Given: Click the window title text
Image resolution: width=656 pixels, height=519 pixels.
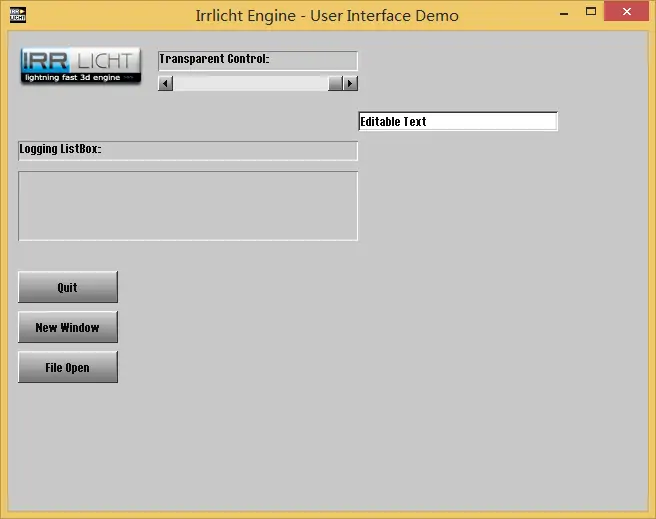Looking at the screenshot, I should click(328, 15).
